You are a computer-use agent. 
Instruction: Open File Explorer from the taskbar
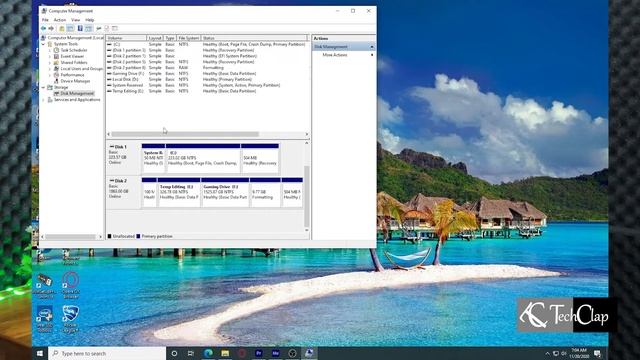225,353
